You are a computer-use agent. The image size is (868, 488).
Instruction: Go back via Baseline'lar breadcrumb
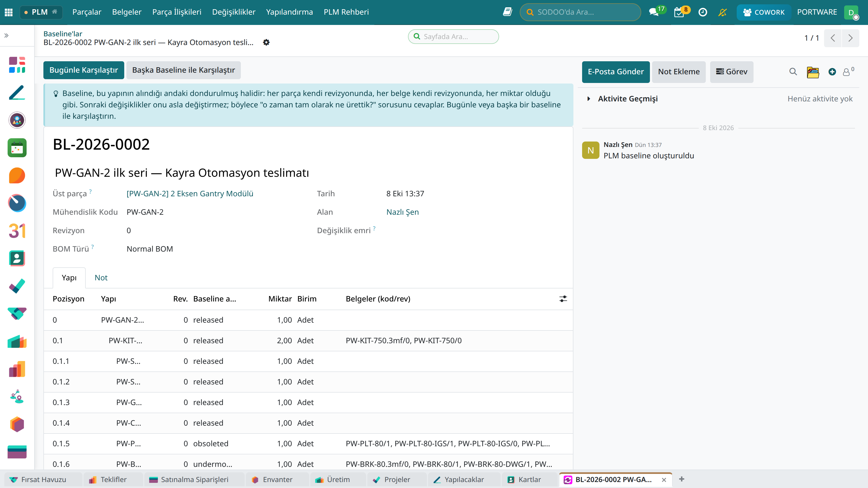(63, 34)
